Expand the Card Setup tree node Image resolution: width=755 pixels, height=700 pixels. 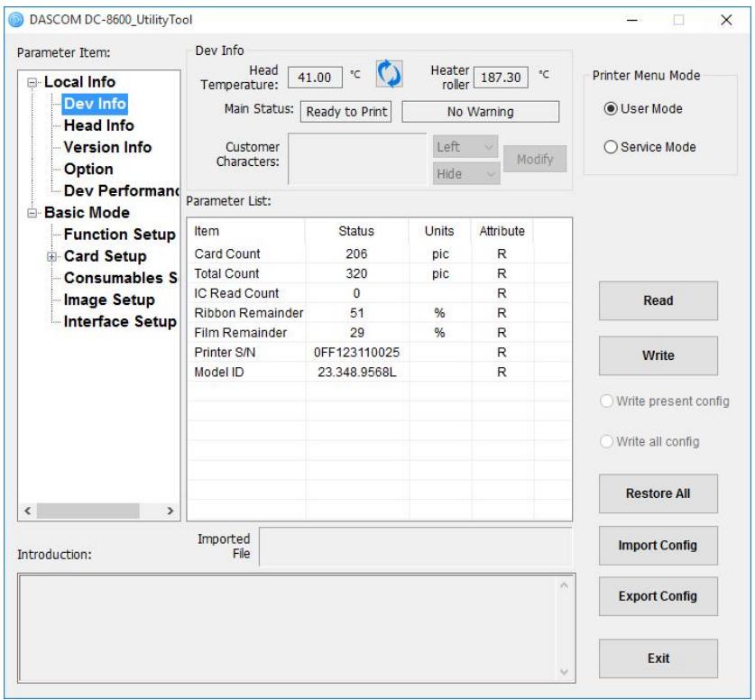point(52,256)
